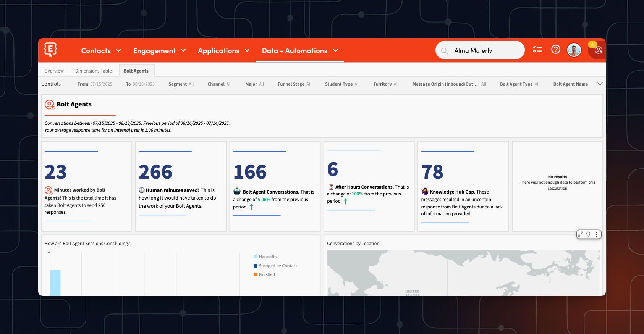
Task: Click the clock icon beside Human minutes saved
Action: 141,190
